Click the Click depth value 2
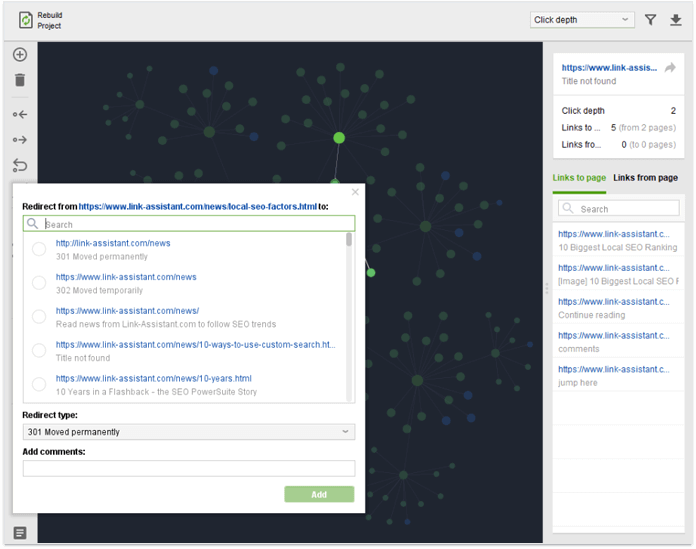The height and width of the screenshot is (549, 696). (673, 111)
